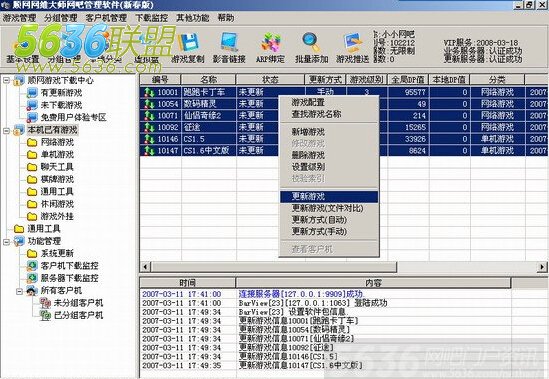Collapse the 本机已有游戏 tree node
Screen dimensions: 549x379
(x=6, y=130)
